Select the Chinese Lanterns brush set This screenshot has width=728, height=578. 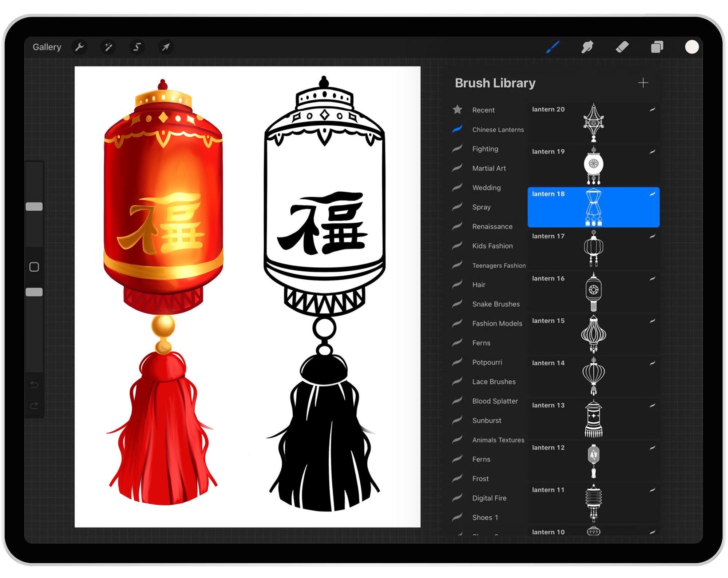click(498, 130)
